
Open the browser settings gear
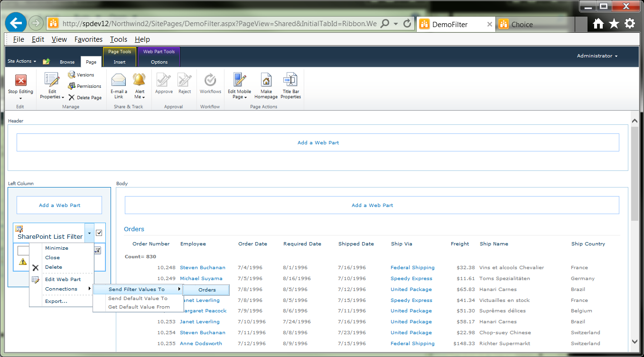point(630,24)
